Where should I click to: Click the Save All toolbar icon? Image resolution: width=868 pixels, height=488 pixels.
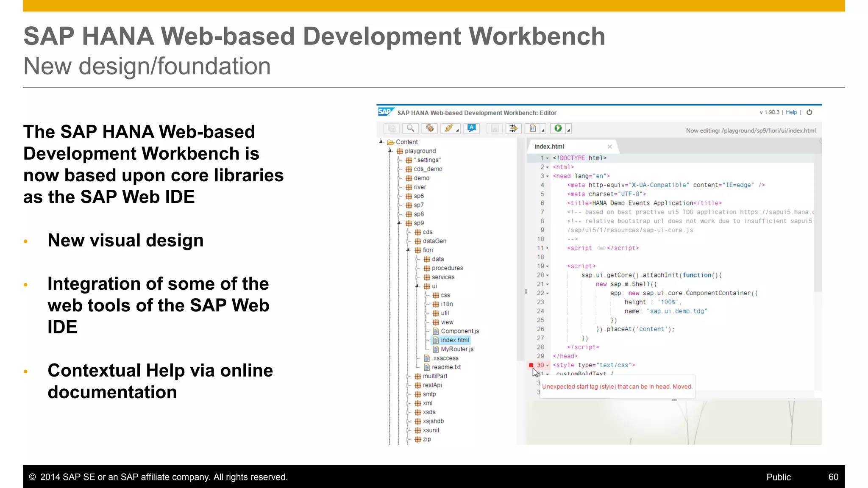pos(392,128)
